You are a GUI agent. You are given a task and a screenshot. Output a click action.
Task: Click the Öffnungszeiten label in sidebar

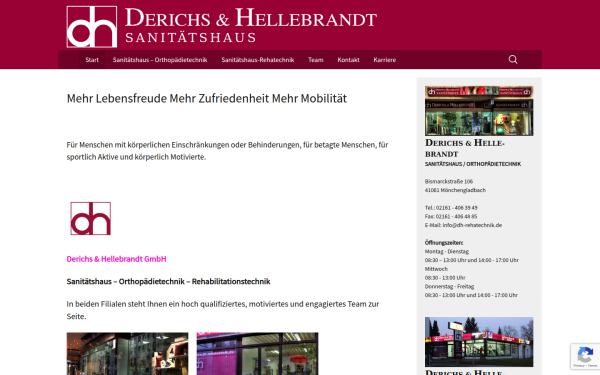point(444,243)
